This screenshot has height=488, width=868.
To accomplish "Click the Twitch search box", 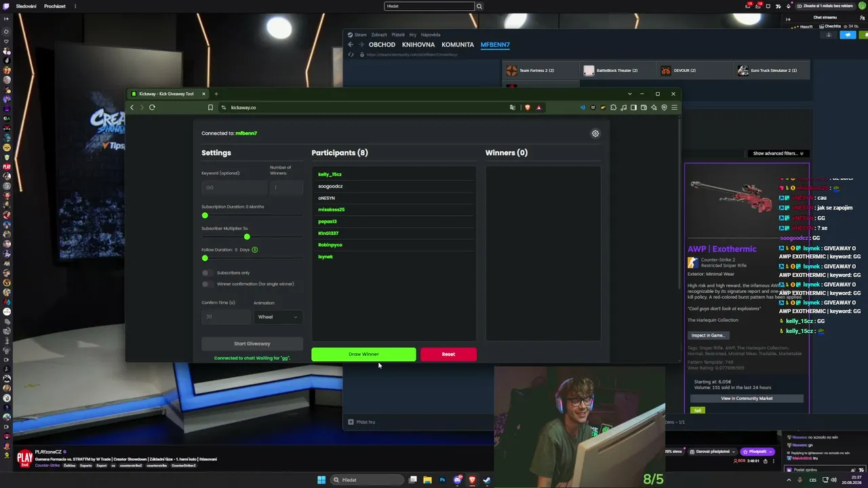I will [x=429, y=6].
